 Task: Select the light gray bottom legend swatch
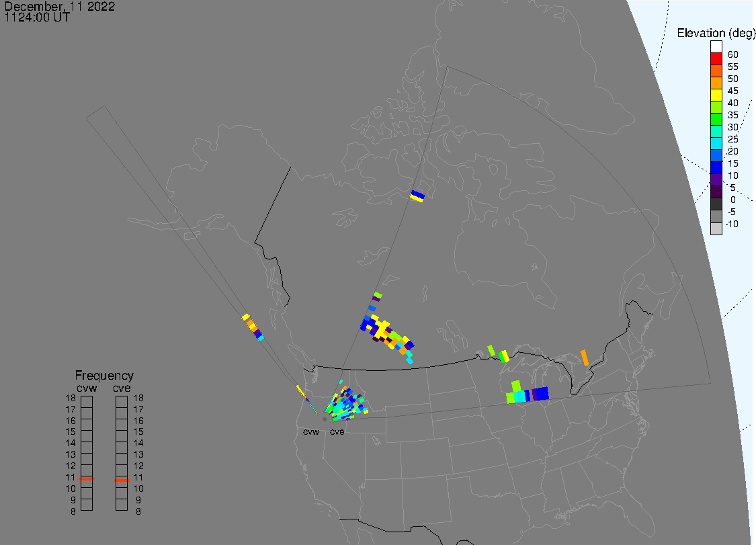point(716,228)
